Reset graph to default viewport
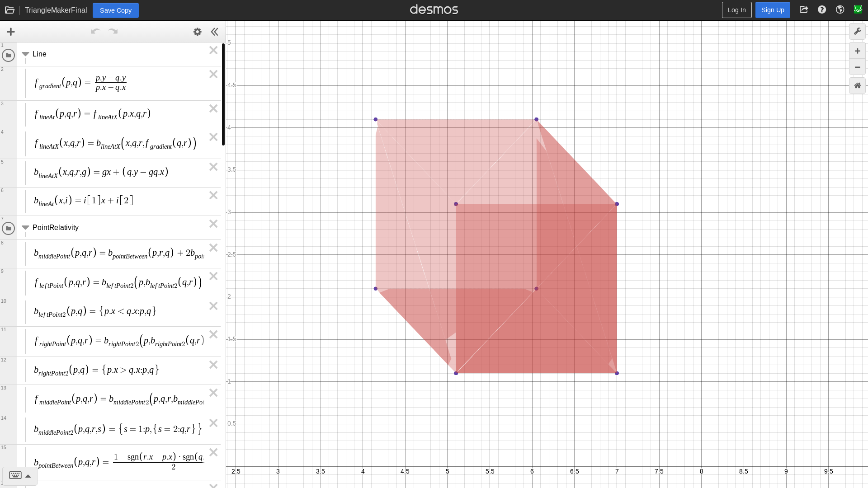Viewport: 868px width, 488px height. (857, 86)
